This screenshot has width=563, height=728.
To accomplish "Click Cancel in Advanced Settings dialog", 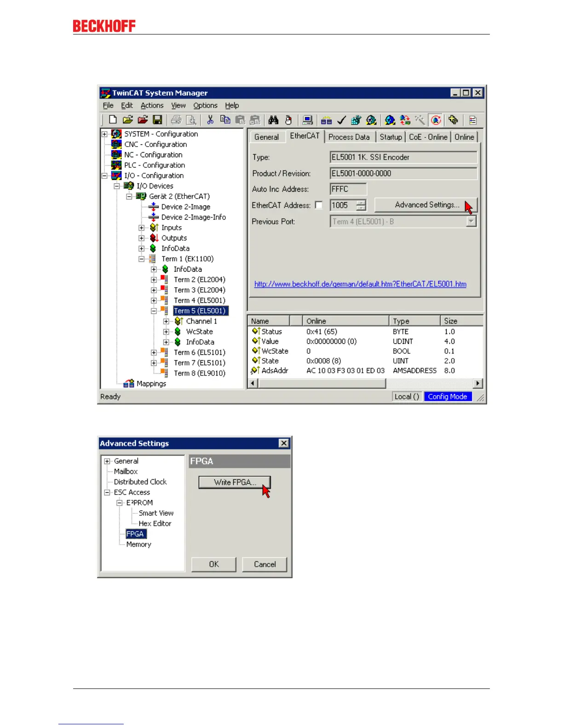I will [x=265, y=564].
